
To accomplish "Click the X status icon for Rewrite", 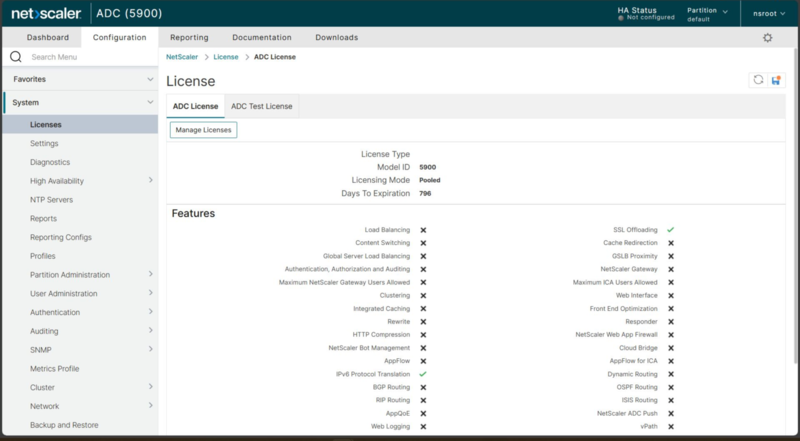I will click(x=423, y=322).
